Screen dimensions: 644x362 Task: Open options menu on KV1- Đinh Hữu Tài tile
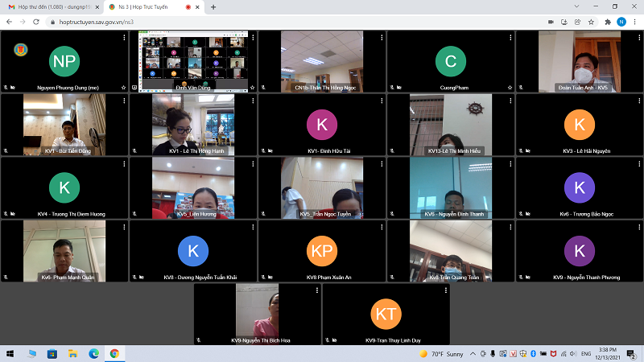pyautogui.click(x=382, y=101)
